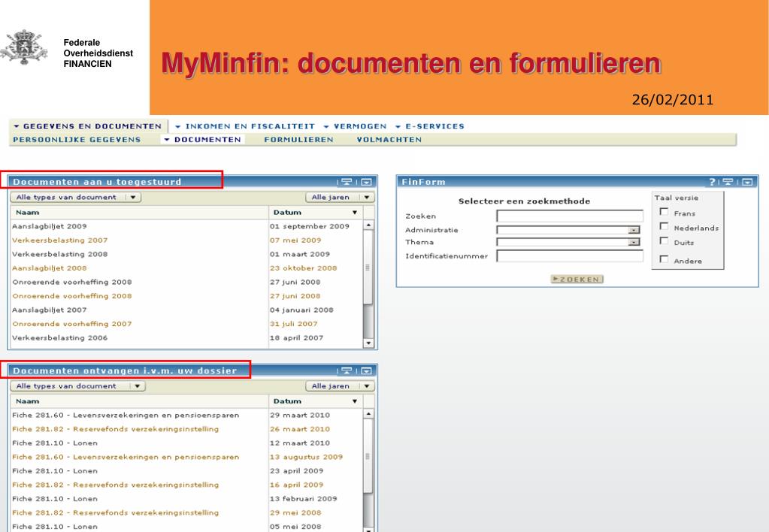This screenshot has height=532, width=769.
Task: Open the E-services menu
Action: (430, 126)
